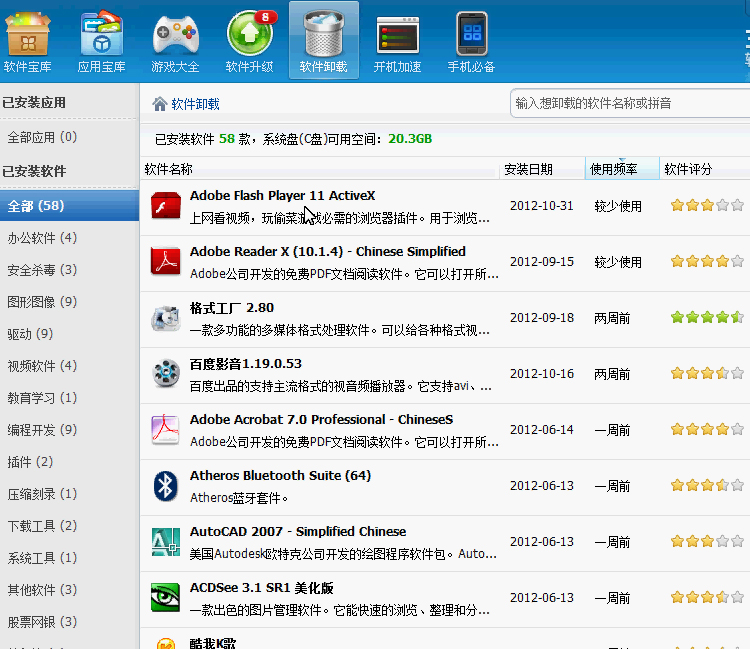Image resolution: width=750 pixels, height=649 pixels.
Task: Click the star rating of 百度影音
Action: coord(707,374)
